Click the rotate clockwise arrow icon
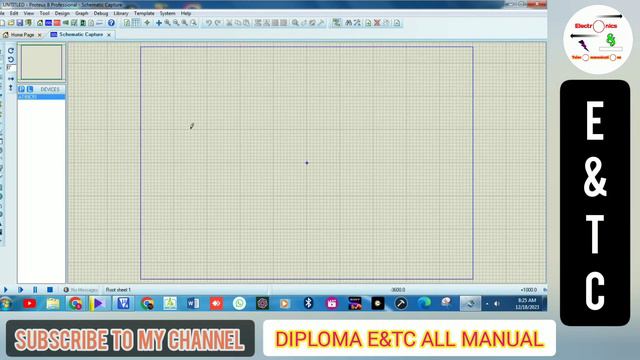 11,51
